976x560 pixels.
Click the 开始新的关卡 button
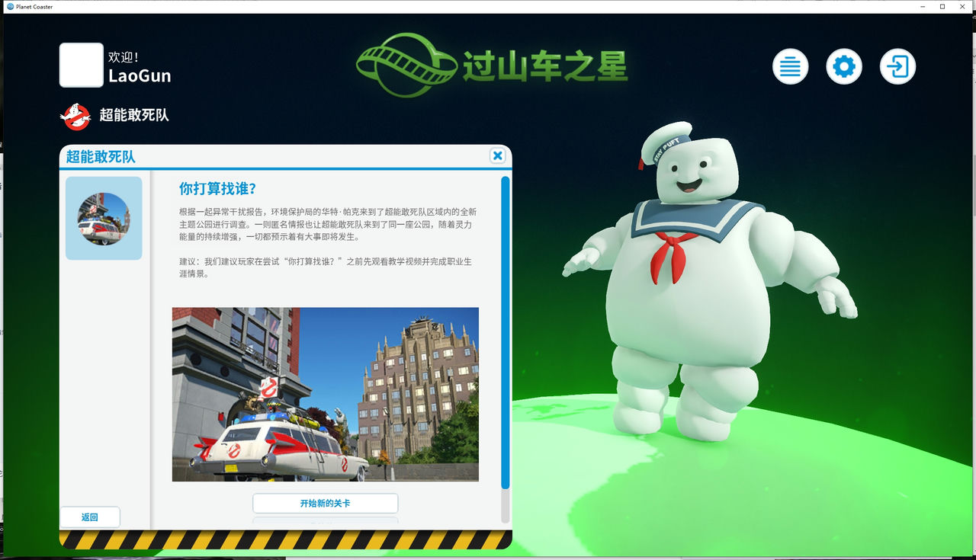click(326, 504)
